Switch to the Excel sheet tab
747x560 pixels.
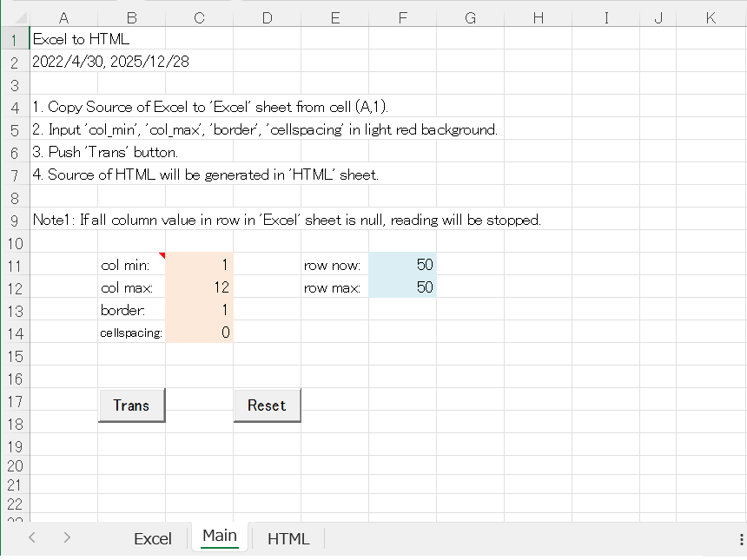(152, 538)
